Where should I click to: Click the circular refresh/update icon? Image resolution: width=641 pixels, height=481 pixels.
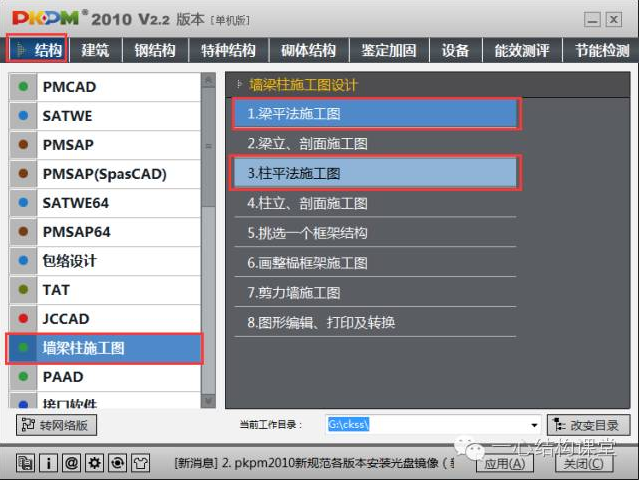117,463
